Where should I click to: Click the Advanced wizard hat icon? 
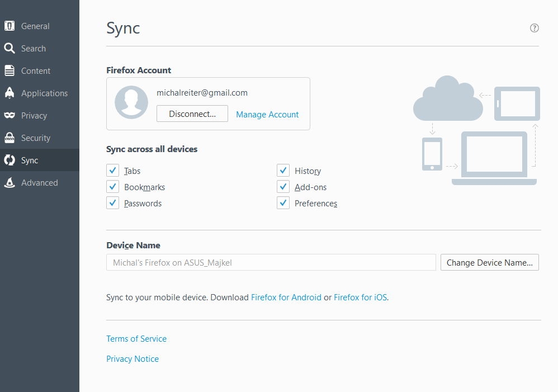(10, 182)
